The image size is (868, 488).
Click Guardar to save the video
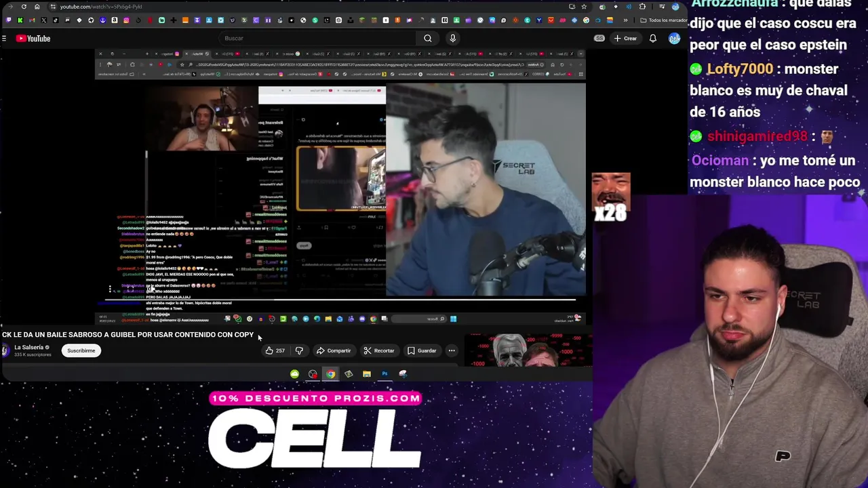[x=422, y=351]
